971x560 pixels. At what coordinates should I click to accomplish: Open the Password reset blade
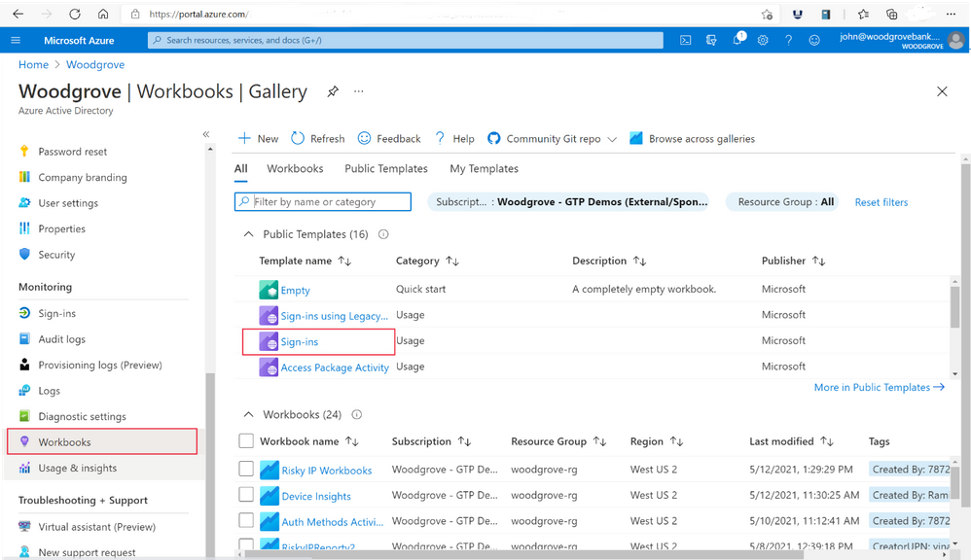pyautogui.click(x=70, y=151)
